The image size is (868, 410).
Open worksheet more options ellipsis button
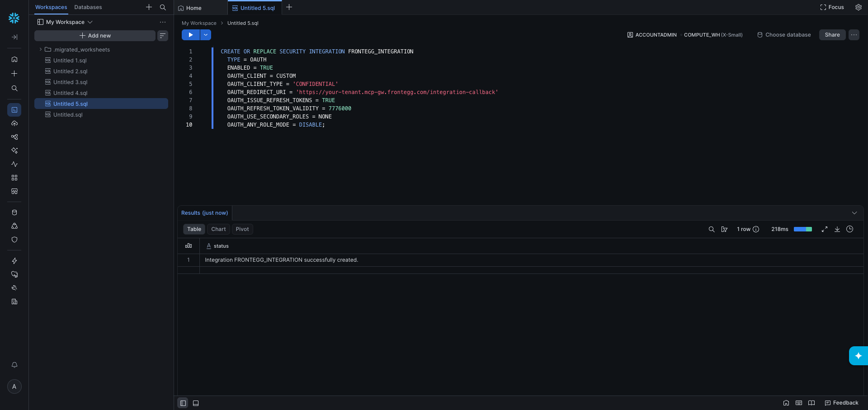(854, 35)
